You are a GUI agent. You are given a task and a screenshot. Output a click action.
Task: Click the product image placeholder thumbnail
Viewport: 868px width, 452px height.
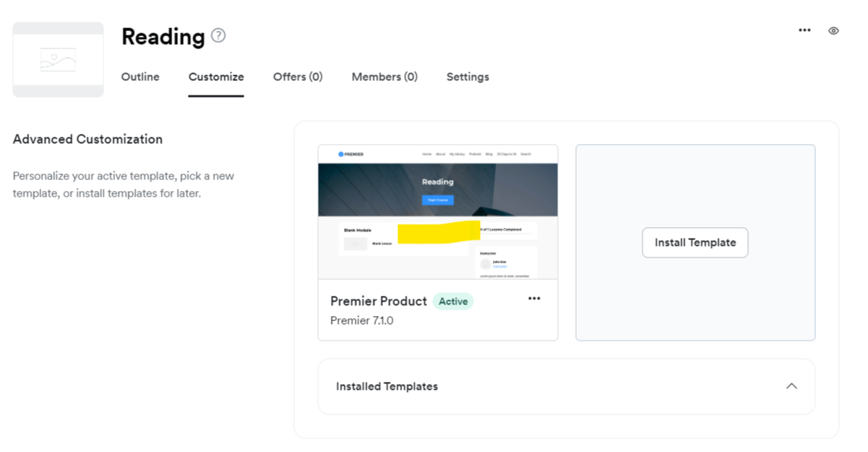click(58, 59)
